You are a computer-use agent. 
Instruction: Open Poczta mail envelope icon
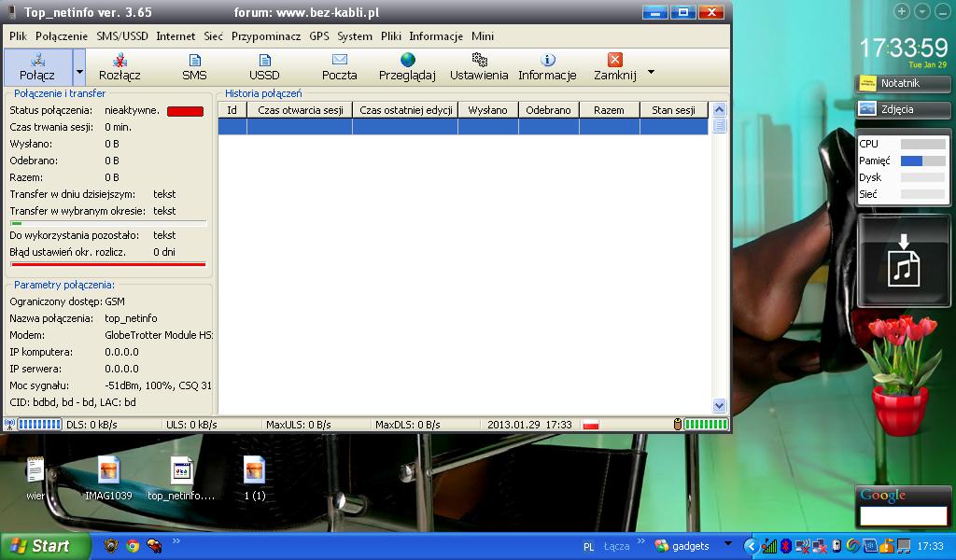(x=339, y=61)
